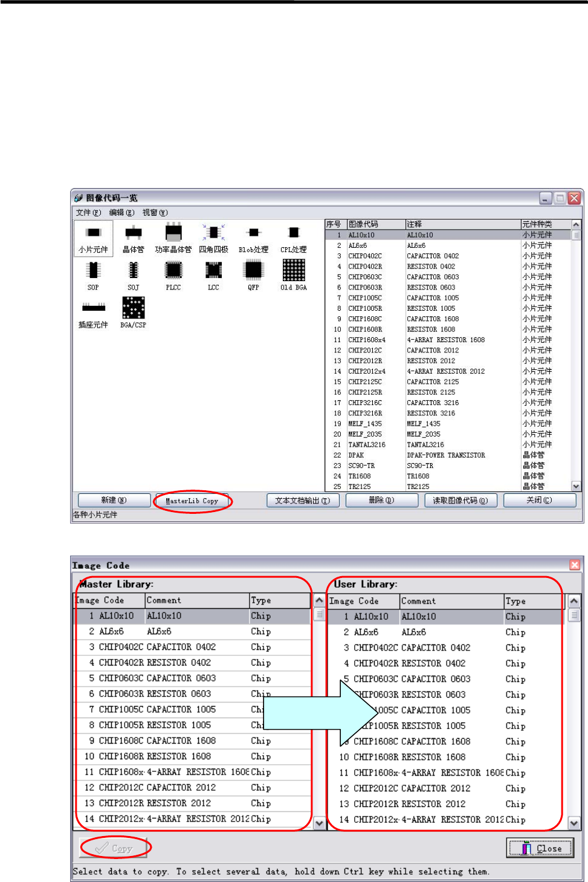Click the 删除(D) button
This screenshot has width=588, height=882.
(381, 501)
